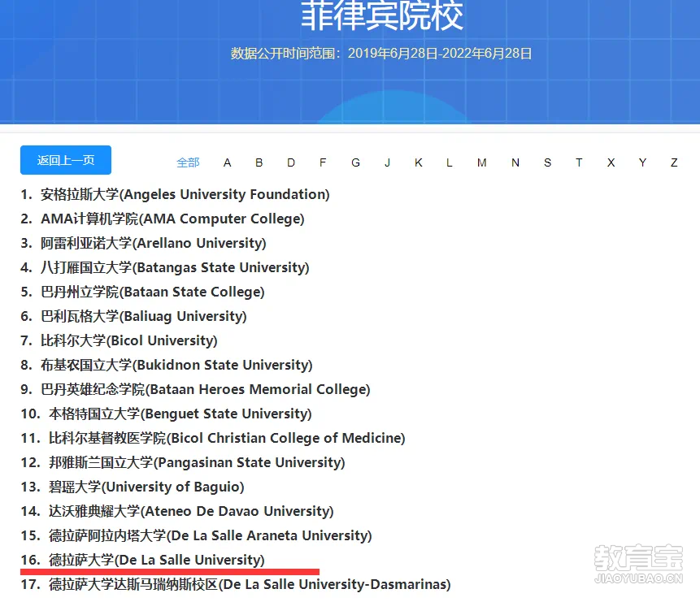Screen dimensions: 700x602
Task: Open AMA计算机学院 (AMA Computer College)
Action: pos(163,219)
